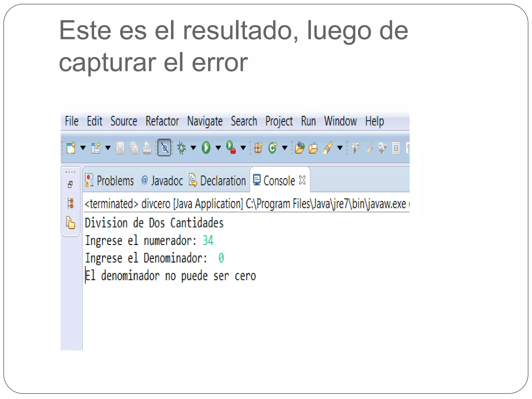Screen dimensions: 532x399
Task: Click the greyed masks toolbar icon
Action: click(382, 148)
